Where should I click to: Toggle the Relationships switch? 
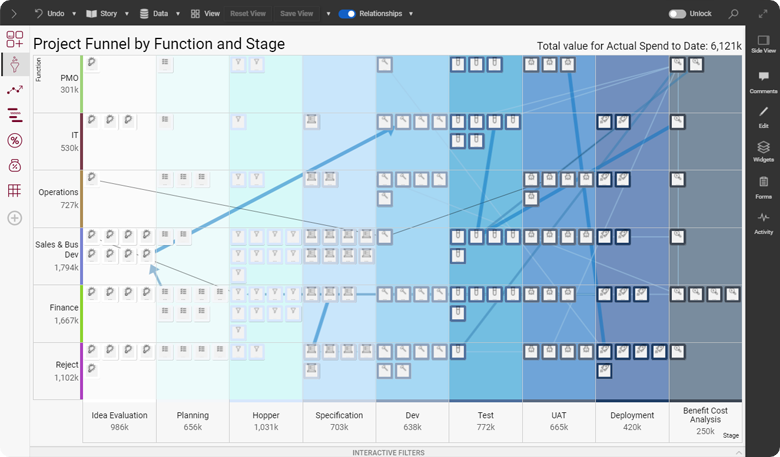tap(347, 14)
